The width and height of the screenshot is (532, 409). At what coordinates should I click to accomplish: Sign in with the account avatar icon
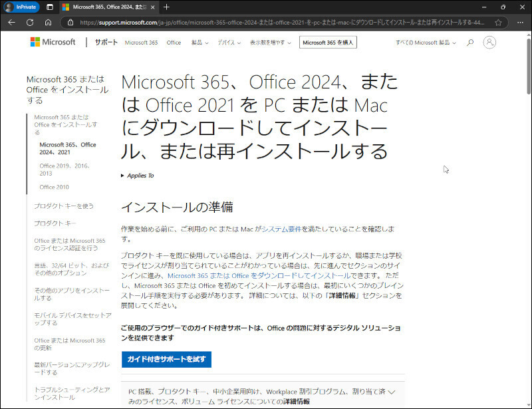click(489, 43)
